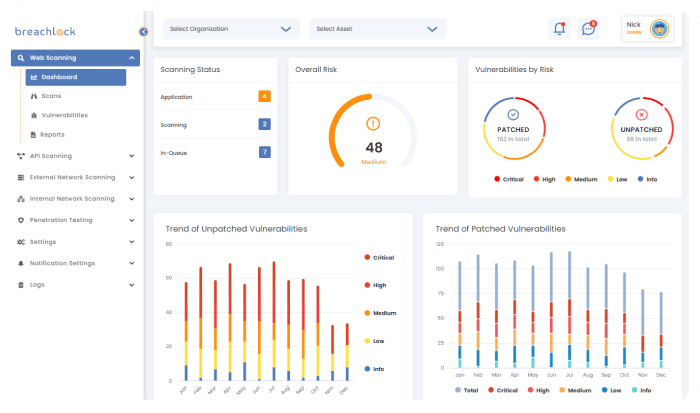Click Nick's admin avatar picture
Image resolution: width=700 pixels, height=413 pixels.
click(660, 29)
